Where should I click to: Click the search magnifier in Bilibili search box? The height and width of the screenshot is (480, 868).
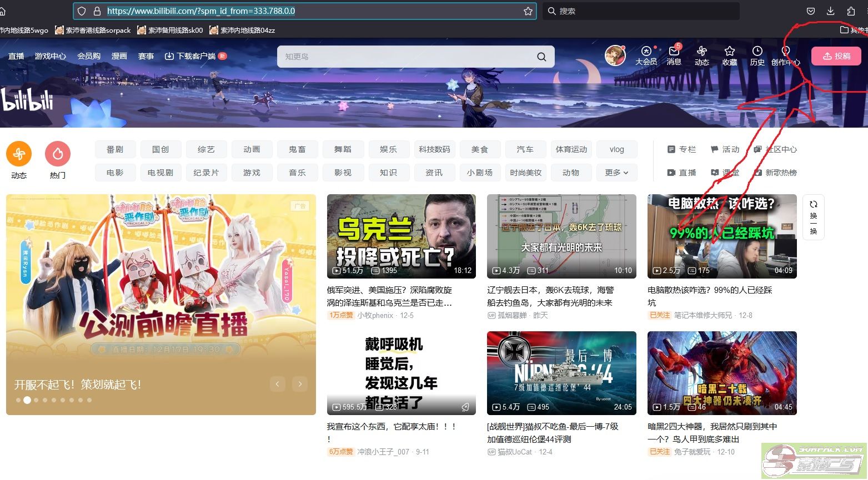point(541,57)
